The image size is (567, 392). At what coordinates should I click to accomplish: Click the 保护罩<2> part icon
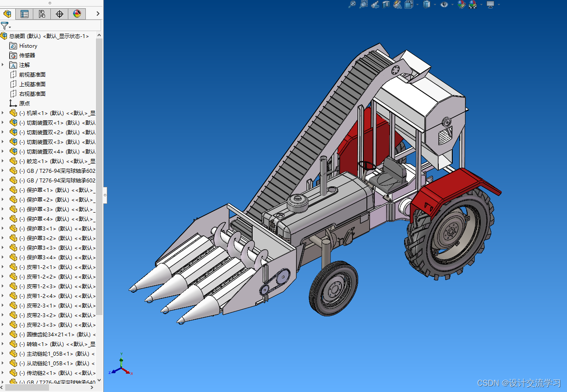13,199
